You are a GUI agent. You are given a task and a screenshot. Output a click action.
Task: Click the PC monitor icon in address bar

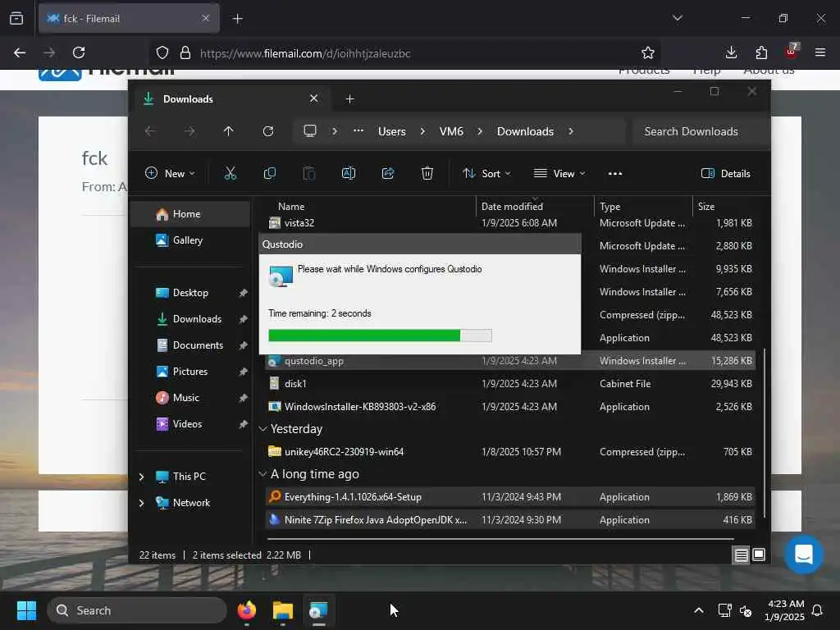pyautogui.click(x=309, y=131)
